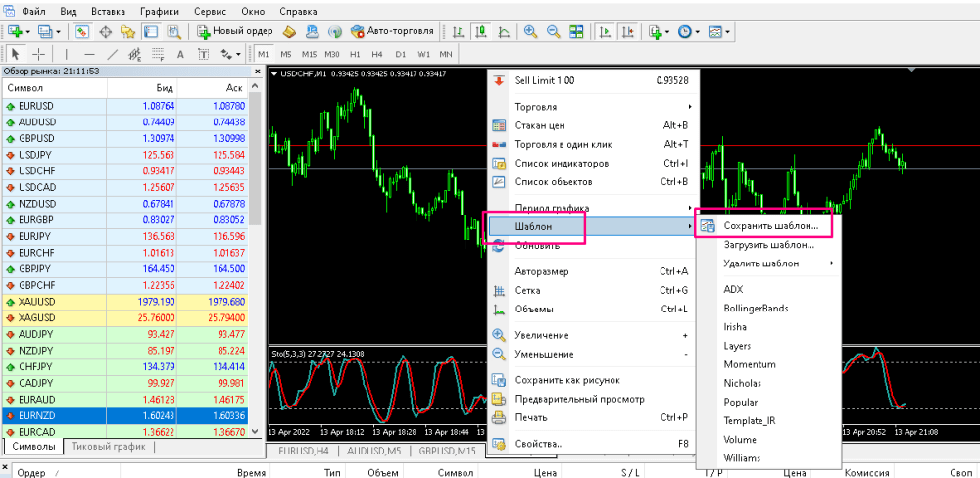
Task: Select the Text Label tool
Action: pos(203,54)
